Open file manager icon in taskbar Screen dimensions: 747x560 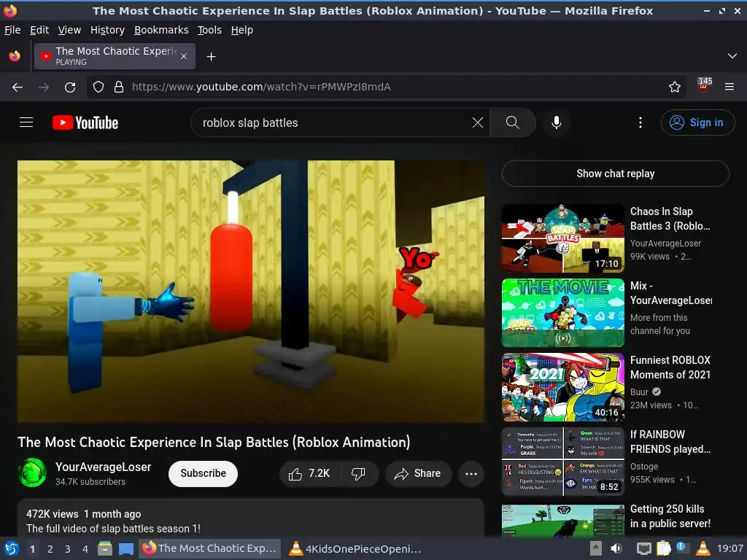(105, 548)
